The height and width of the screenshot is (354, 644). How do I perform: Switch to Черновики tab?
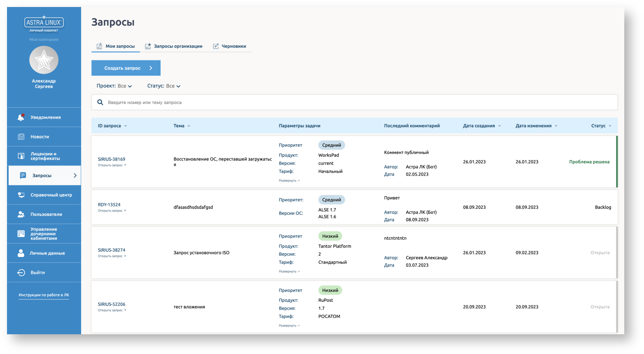click(x=229, y=46)
